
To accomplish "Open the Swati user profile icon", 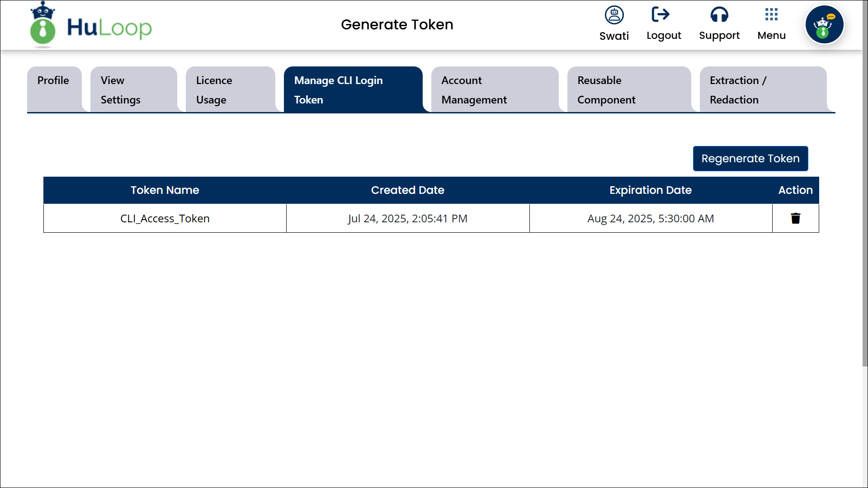I will click(614, 15).
